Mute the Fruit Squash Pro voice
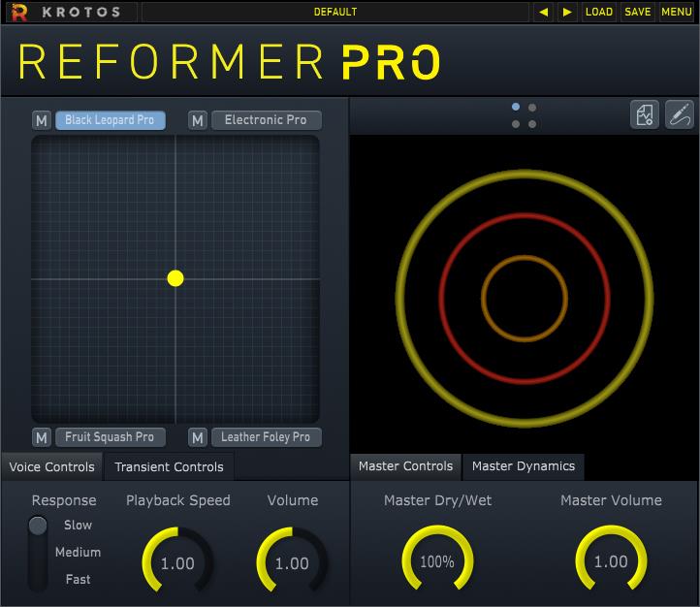 pos(42,437)
